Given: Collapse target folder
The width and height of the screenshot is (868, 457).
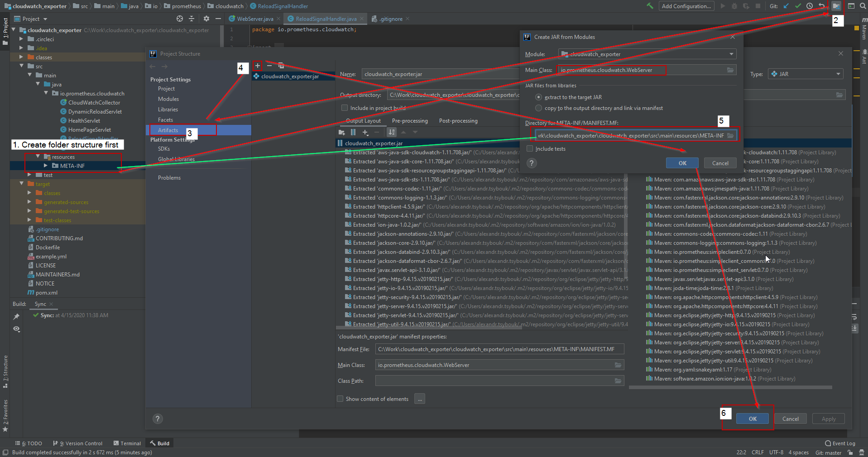Looking at the screenshot, I should [21, 184].
